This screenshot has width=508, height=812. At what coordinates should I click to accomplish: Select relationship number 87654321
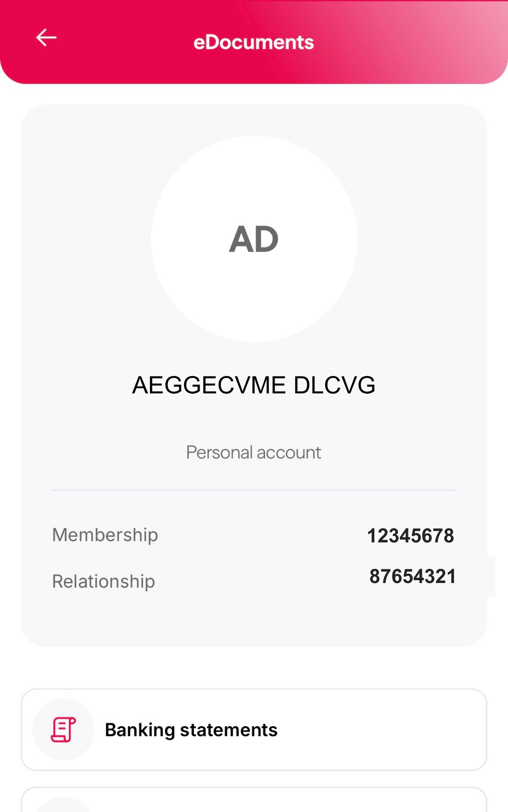point(412,577)
